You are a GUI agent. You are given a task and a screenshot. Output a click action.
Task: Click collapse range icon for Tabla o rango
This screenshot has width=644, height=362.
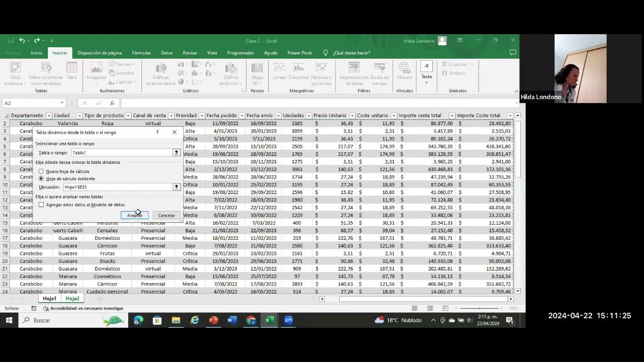(176, 152)
